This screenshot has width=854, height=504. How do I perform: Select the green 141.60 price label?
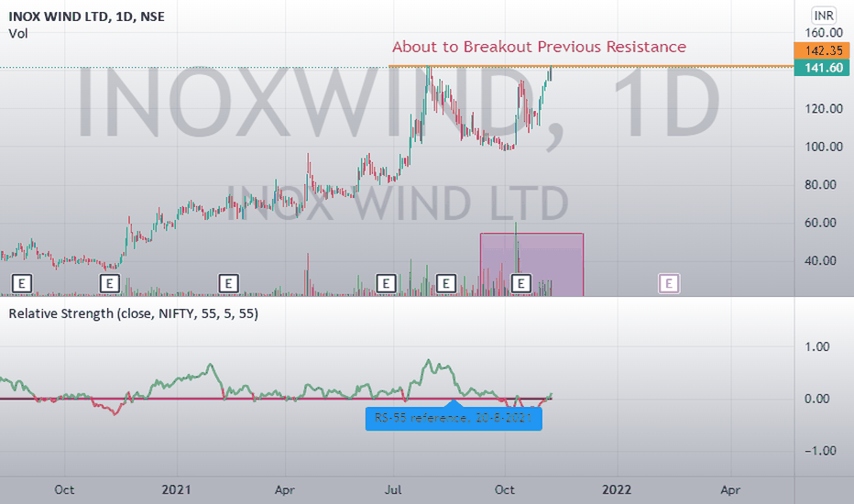coord(822,68)
